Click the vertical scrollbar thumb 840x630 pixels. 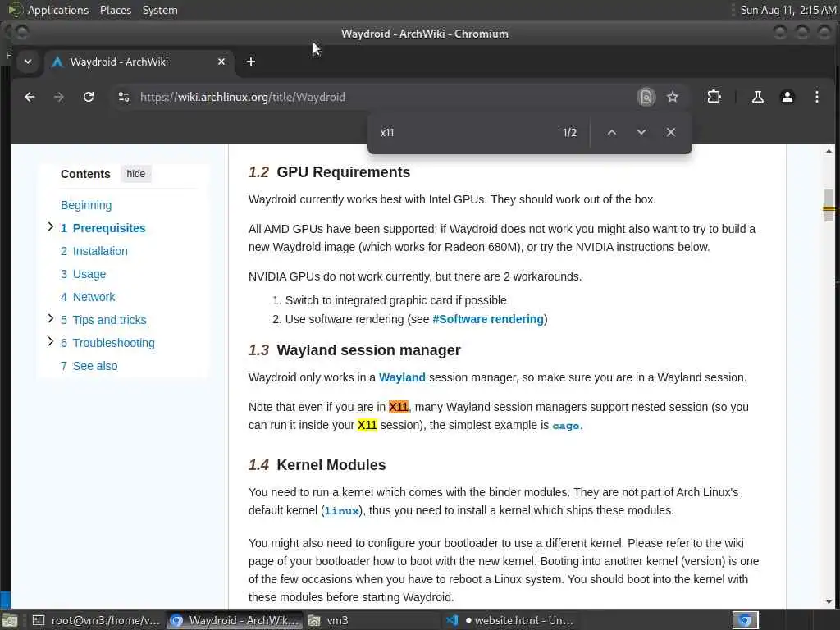[829, 205]
